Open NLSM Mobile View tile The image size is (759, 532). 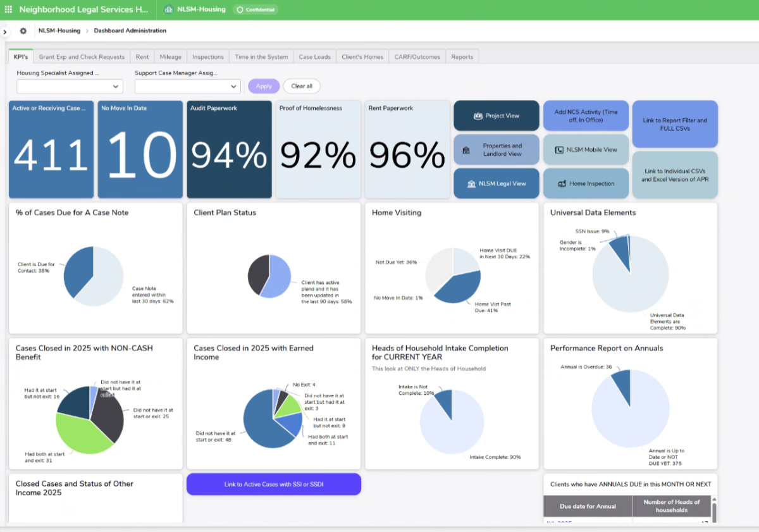pyautogui.click(x=586, y=150)
